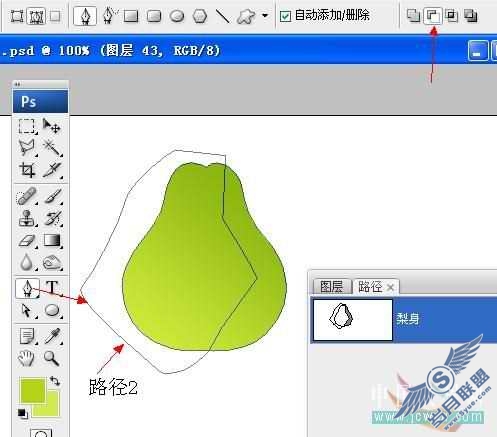This screenshot has height=437, width=497.
Task: Select the Gradient tool
Action: pos(52,240)
